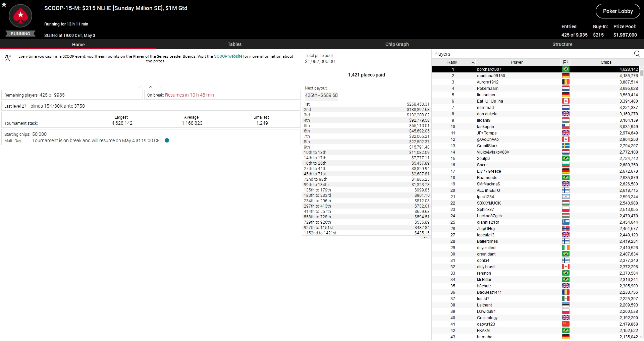Click the favorite star icon
Viewport: 644px width, 341px height.
tap(4, 5)
